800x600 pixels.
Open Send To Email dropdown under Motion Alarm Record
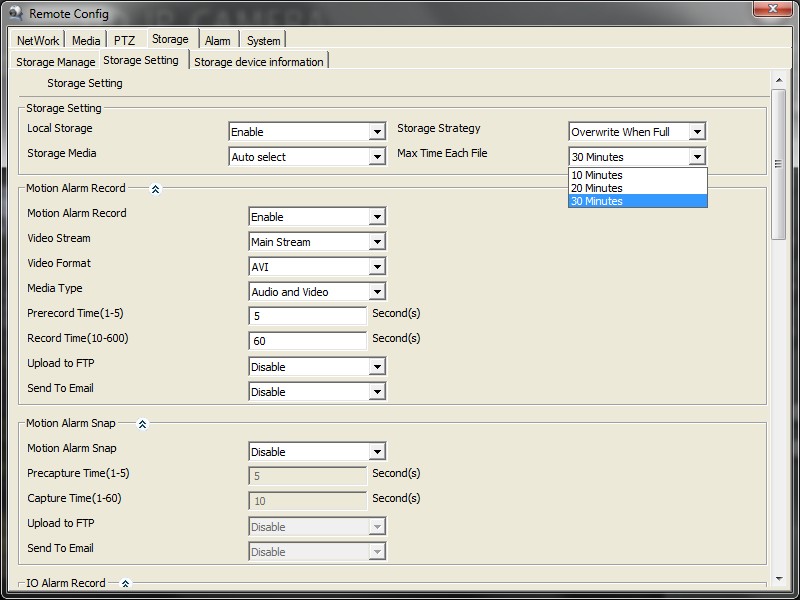pos(317,391)
